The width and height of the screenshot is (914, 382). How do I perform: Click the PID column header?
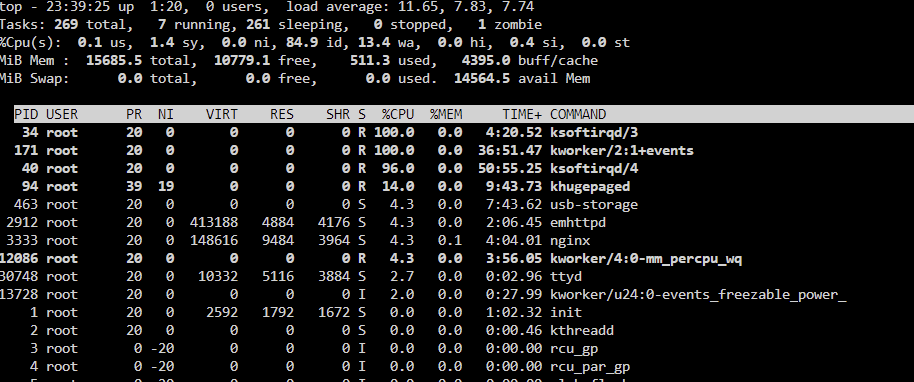coord(26,114)
